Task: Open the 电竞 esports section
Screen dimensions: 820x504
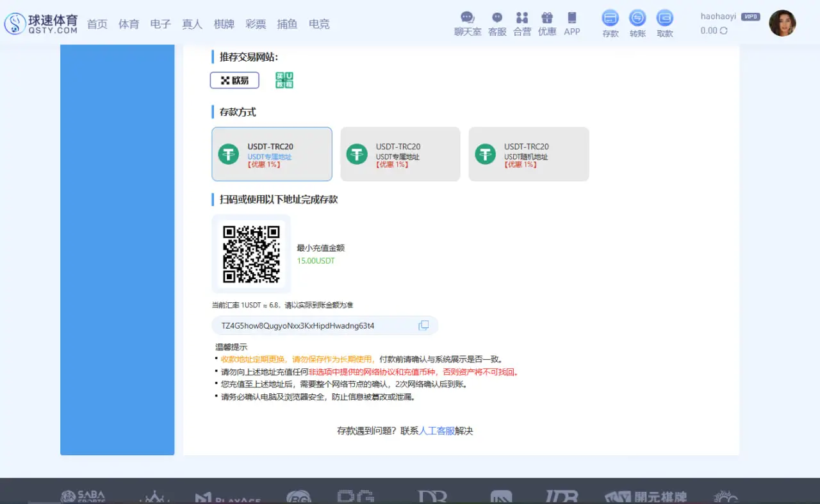Action: pyautogui.click(x=319, y=24)
